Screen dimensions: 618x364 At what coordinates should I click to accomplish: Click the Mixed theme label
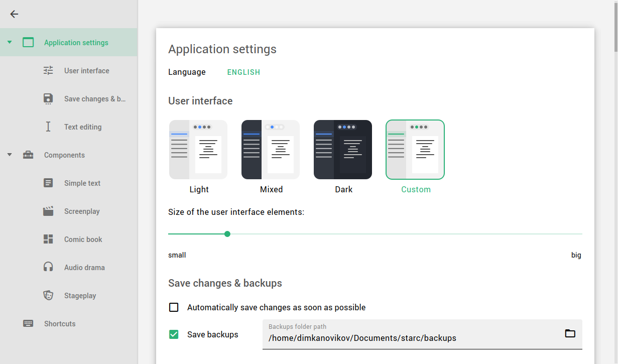pyautogui.click(x=272, y=189)
